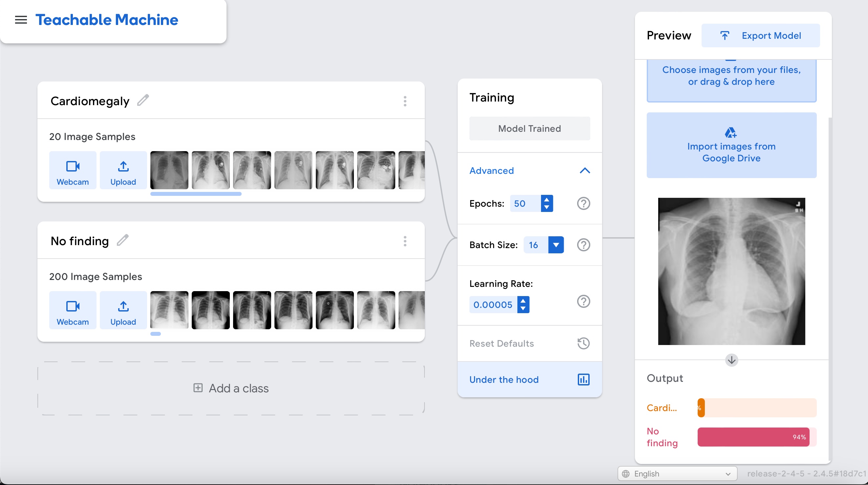
Task: Click the Upload button in the No finding class
Action: coord(123,310)
